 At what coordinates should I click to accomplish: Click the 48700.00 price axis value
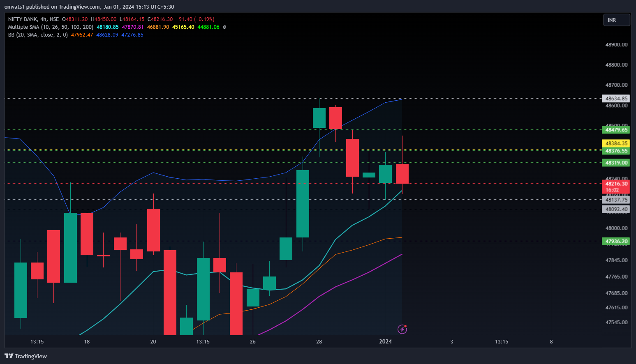coord(616,85)
